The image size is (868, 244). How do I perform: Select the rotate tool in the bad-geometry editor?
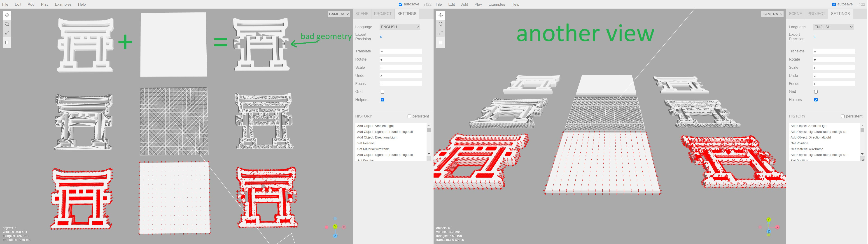point(7,24)
